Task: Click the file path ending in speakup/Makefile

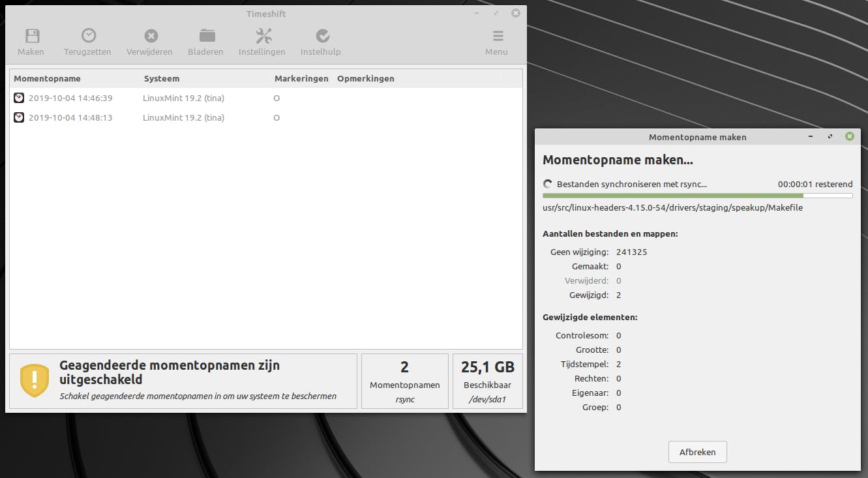Action: pyautogui.click(x=672, y=208)
